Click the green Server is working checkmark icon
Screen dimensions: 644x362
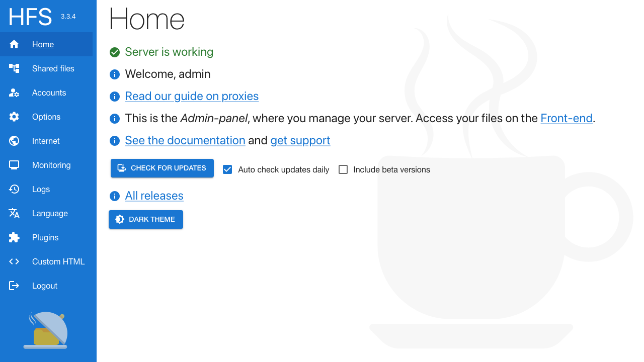[x=115, y=52]
